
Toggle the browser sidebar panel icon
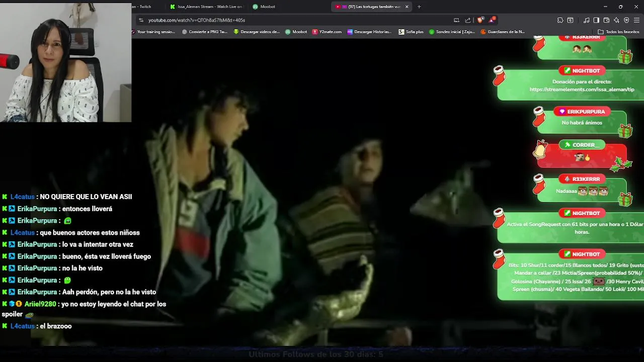click(x=596, y=20)
